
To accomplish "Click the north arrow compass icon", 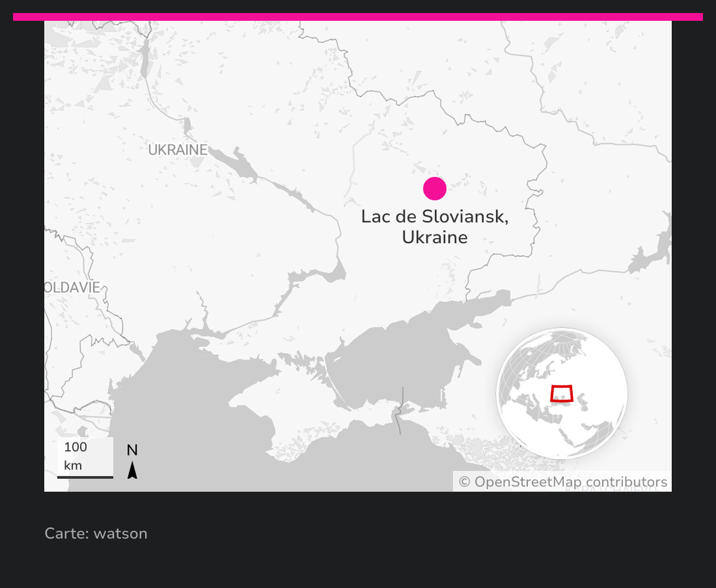I will coord(132,461).
